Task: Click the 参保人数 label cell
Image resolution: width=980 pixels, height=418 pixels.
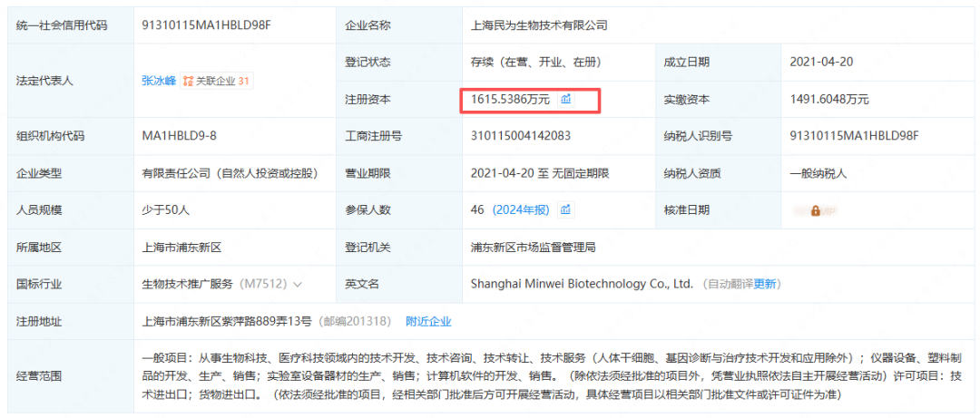Action: click(x=398, y=210)
